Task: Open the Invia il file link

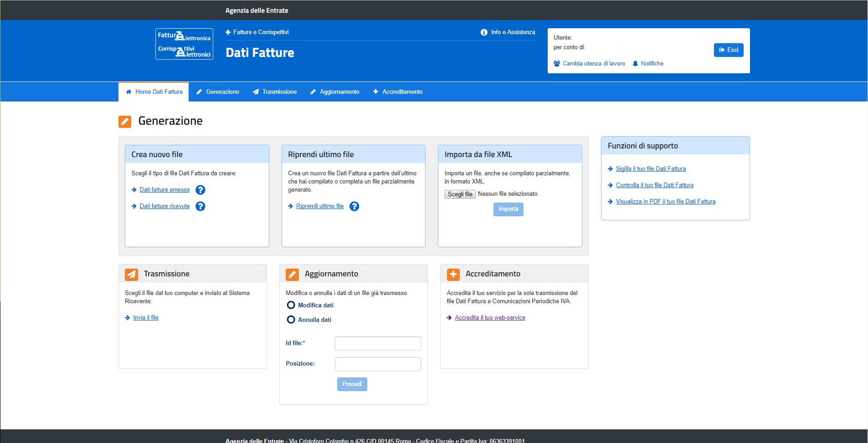Action: click(x=145, y=318)
